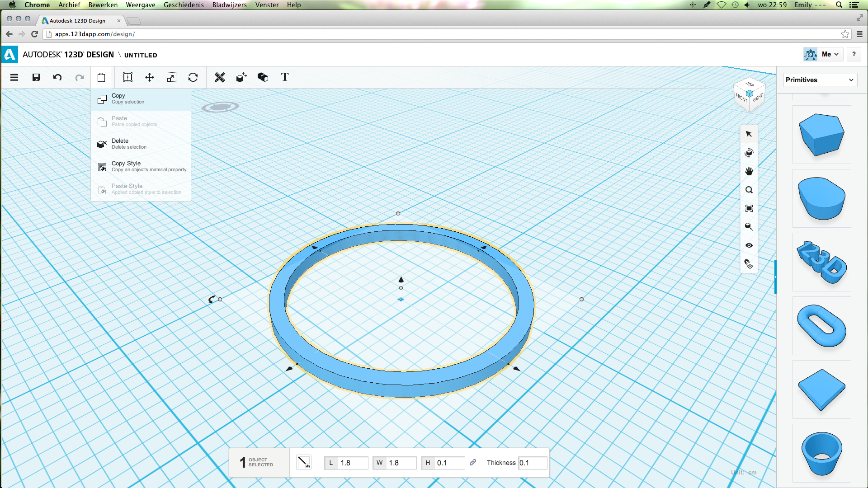This screenshot has width=868, height=488.
Task: Bookmark page with the star icon
Action: click(845, 34)
